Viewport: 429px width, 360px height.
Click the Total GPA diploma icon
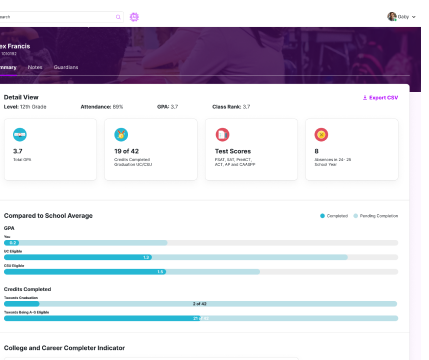20,135
